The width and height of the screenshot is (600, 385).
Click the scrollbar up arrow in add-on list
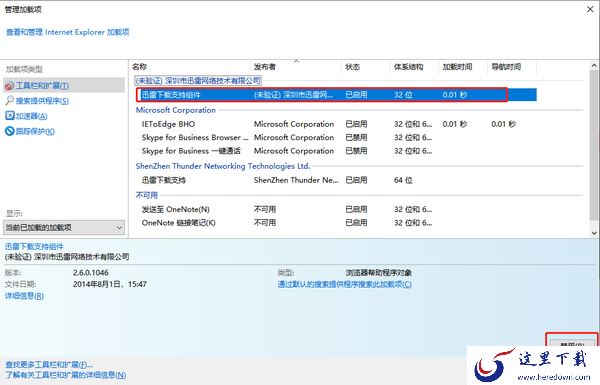(x=594, y=65)
